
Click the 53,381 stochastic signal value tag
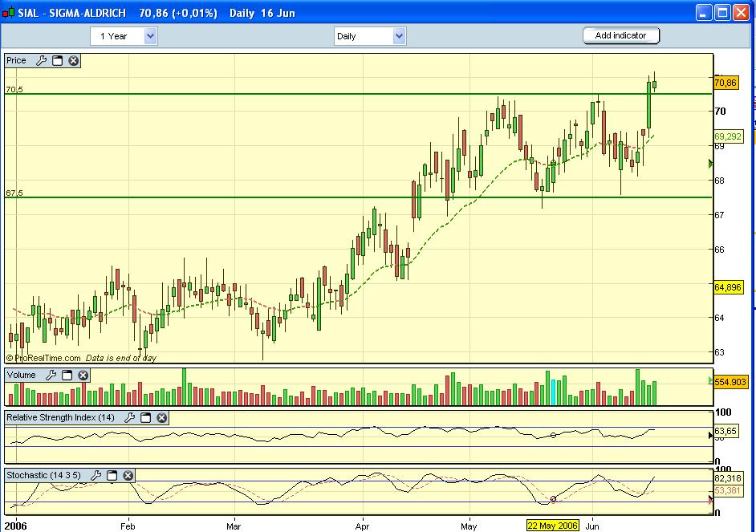pyautogui.click(x=728, y=490)
